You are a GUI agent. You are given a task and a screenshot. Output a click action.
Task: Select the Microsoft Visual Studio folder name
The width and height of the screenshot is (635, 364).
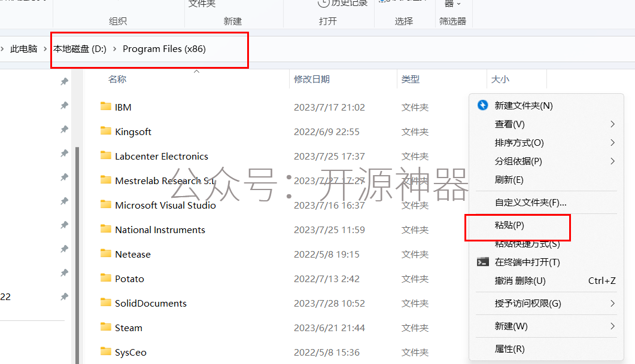pyautogui.click(x=165, y=206)
